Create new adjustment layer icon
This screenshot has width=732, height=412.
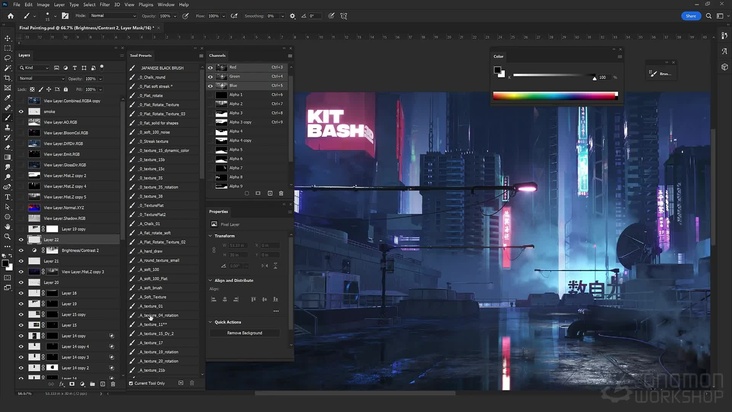coord(82,384)
